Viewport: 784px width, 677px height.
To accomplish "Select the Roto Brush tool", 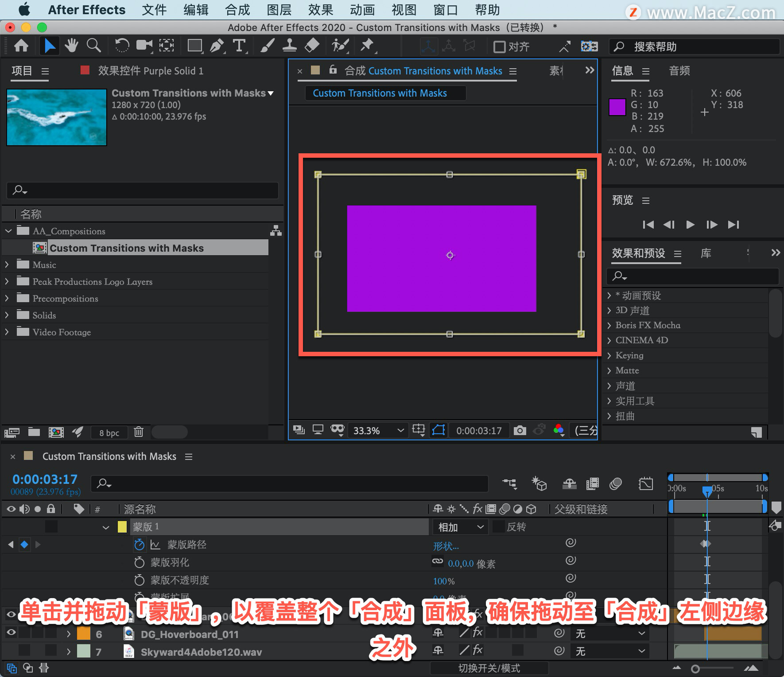I will (340, 46).
